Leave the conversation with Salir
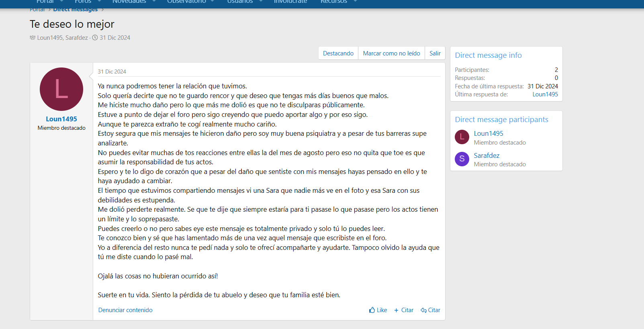This screenshot has width=644, height=329. click(x=435, y=53)
